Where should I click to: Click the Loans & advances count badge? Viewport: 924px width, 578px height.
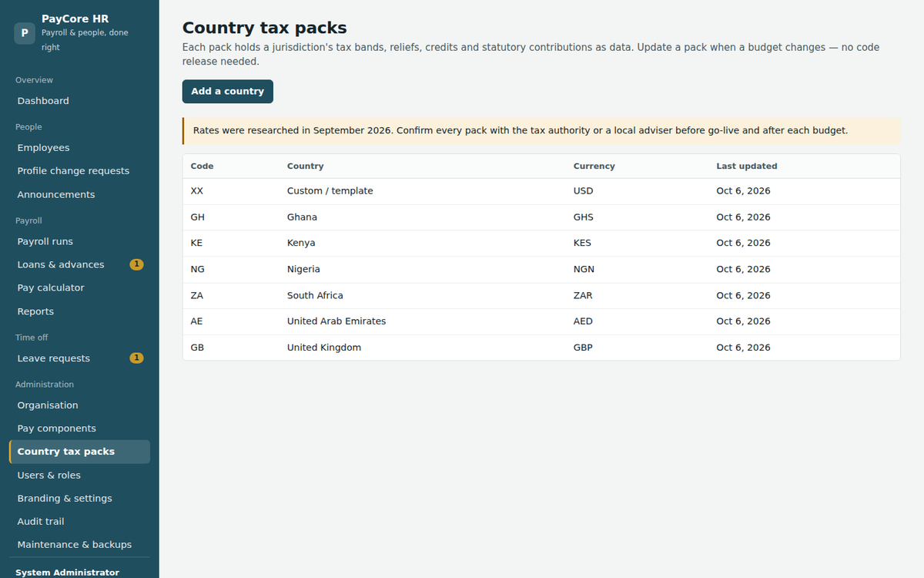pyautogui.click(x=136, y=264)
